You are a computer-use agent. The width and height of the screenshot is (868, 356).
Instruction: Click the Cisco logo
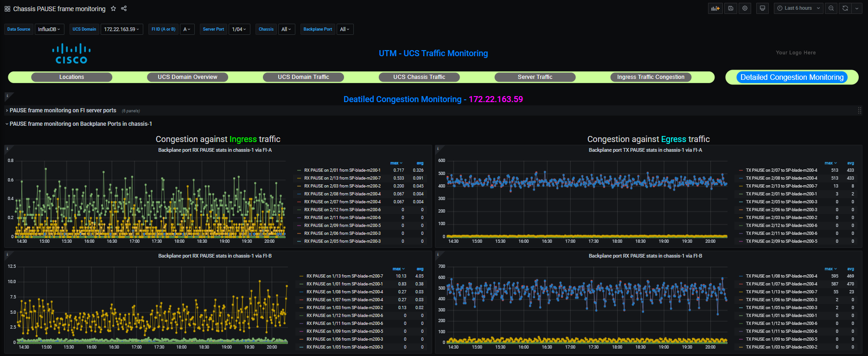tap(71, 53)
